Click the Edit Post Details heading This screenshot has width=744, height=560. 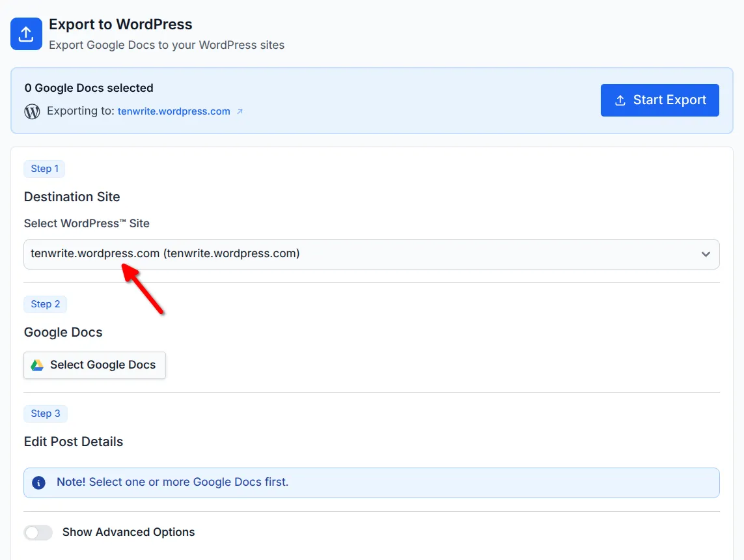click(x=73, y=441)
